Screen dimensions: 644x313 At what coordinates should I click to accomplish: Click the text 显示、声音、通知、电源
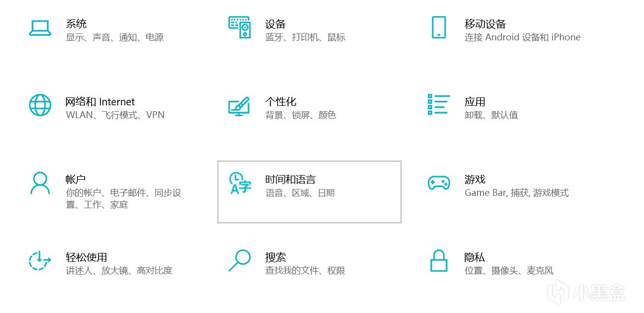[x=115, y=37]
